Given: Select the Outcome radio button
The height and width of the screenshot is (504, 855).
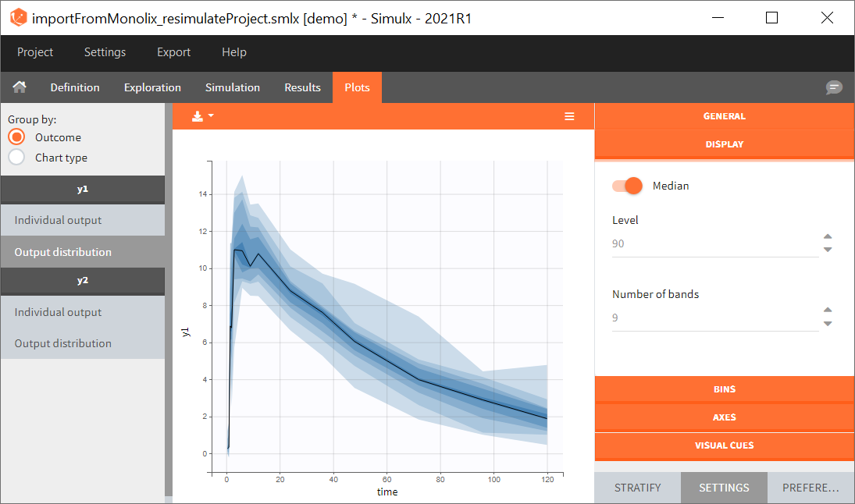Looking at the screenshot, I should tap(16, 137).
